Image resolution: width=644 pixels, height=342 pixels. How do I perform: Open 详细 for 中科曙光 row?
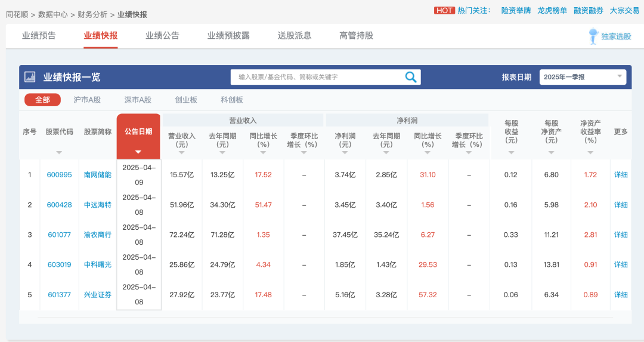621,265
